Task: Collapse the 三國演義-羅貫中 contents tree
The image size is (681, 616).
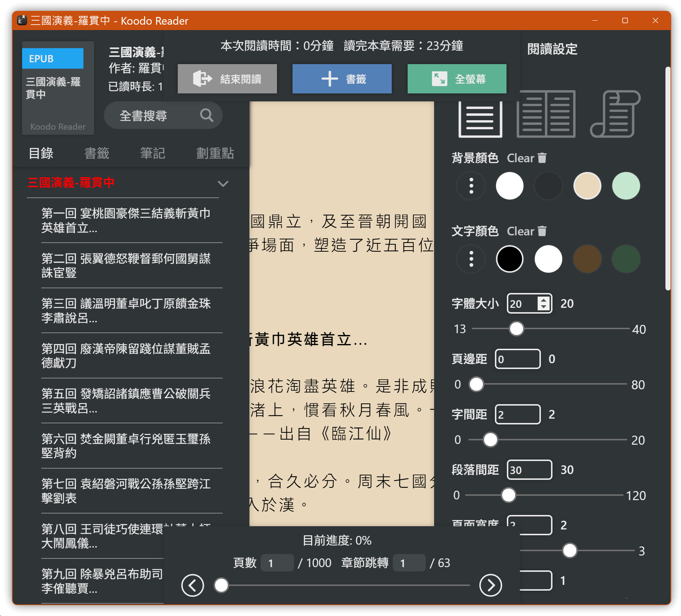Action: coord(223,184)
